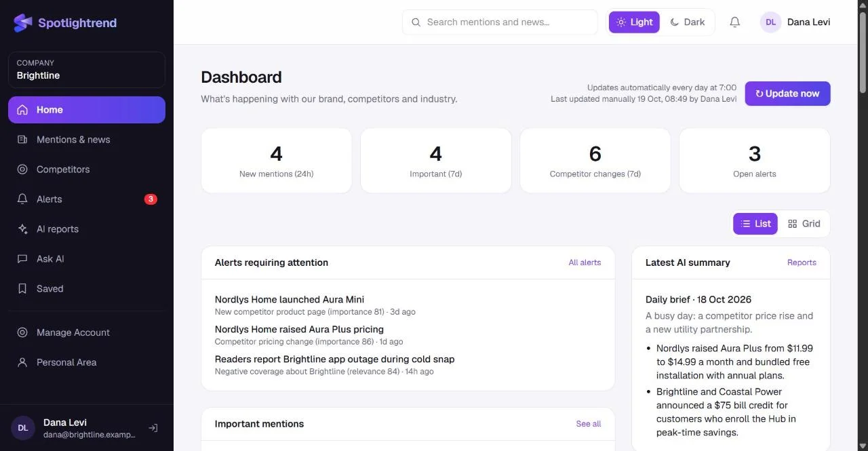The height and width of the screenshot is (451, 868).
Task: Open Mentions & news page
Action: (87, 140)
